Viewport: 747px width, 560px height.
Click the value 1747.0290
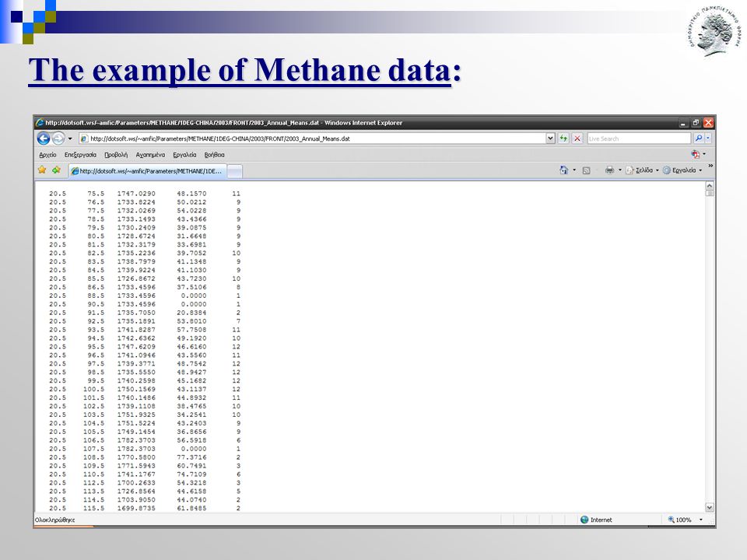coord(136,194)
